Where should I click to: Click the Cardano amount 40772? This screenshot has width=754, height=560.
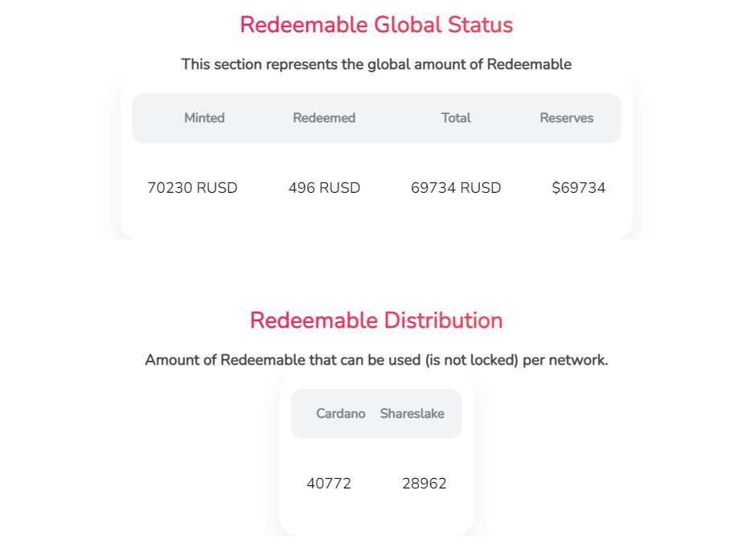coord(329,484)
